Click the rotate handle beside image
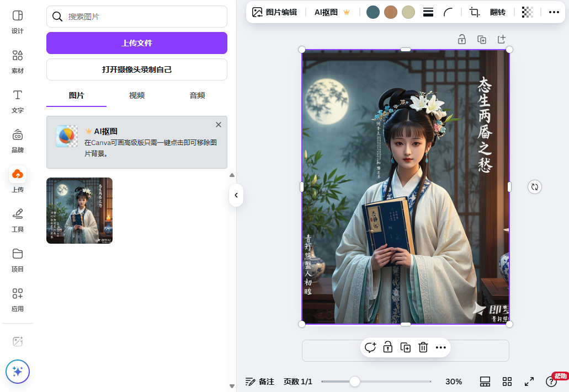 (535, 187)
